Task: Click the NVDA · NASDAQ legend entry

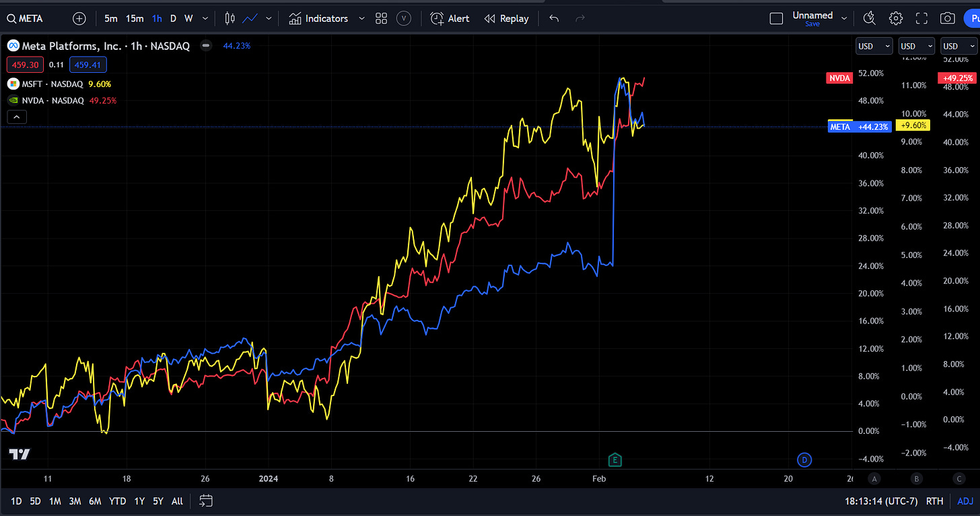Action: (53, 100)
